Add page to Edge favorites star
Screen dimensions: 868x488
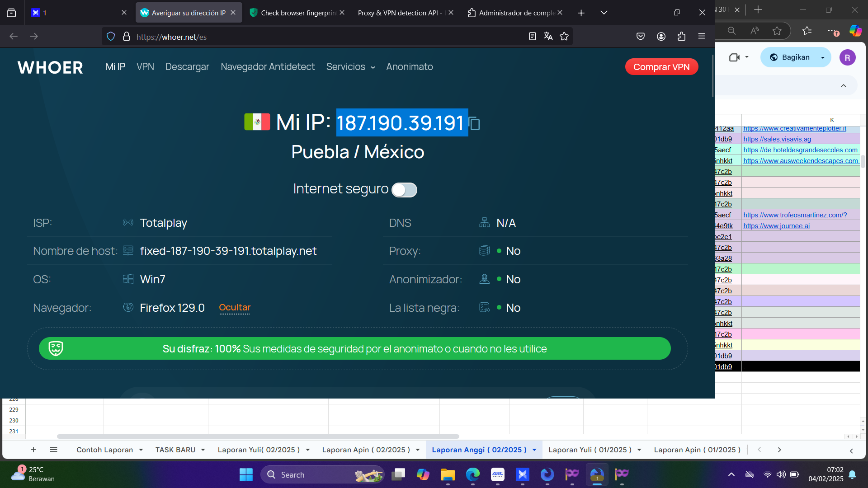(x=777, y=31)
